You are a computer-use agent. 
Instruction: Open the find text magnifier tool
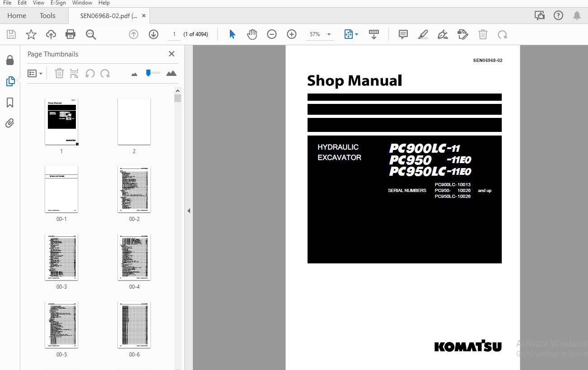(x=91, y=34)
